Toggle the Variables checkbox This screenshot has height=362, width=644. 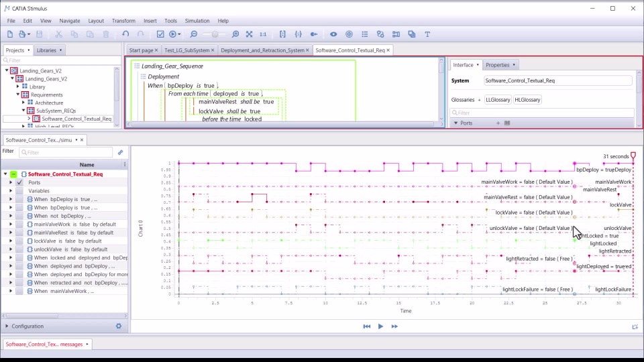point(19,191)
